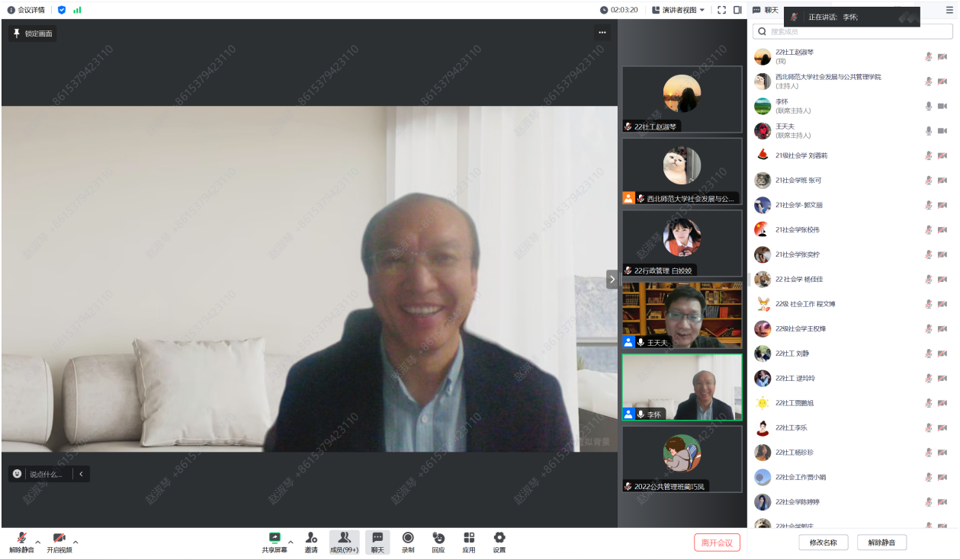
Task: Open the 成员(99+) members panel
Action: tap(344, 542)
